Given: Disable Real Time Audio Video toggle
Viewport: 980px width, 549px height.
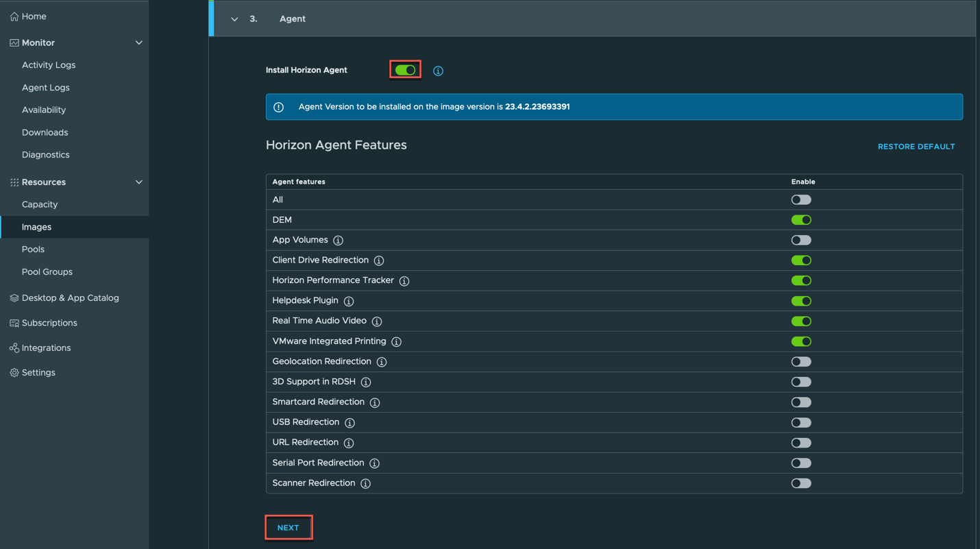Looking at the screenshot, I should point(801,321).
